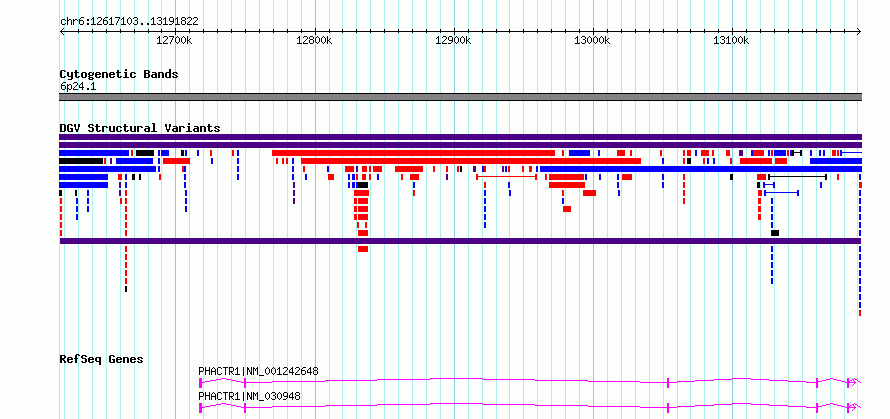Open the Cytogenetic Bands track title
The height and width of the screenshot is (419, 890).
click(119, 74)
